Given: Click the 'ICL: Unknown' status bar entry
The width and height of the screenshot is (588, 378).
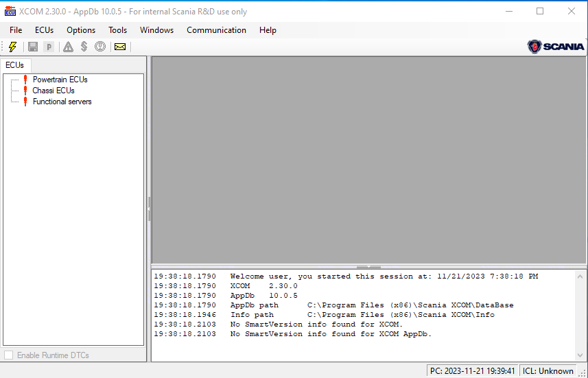Looking at the screenshot, I should tap(548, 371).
